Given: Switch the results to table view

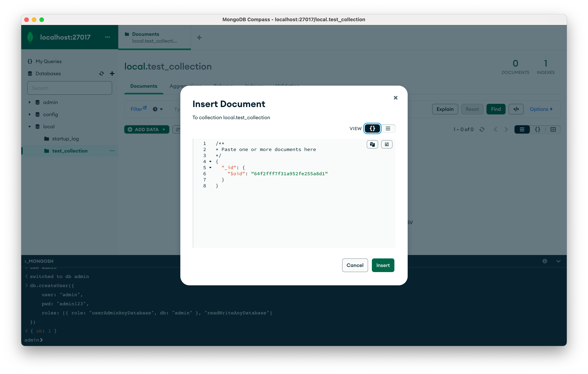Looking at the screenshot, I should pyautogui.click(x=553, y=129).
